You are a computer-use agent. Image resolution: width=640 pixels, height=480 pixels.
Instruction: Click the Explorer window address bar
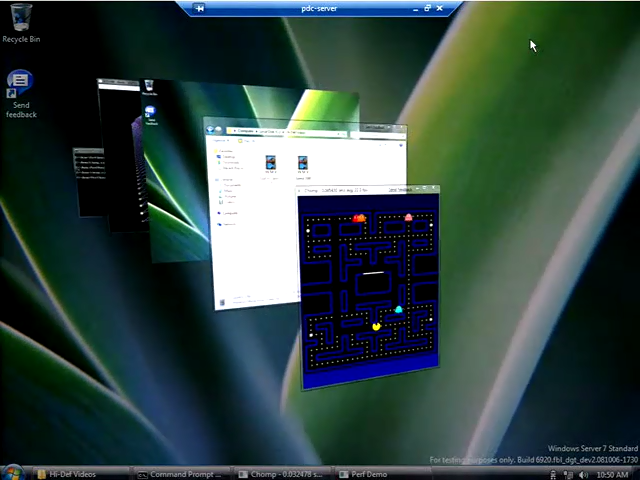[x=286, y=132]
